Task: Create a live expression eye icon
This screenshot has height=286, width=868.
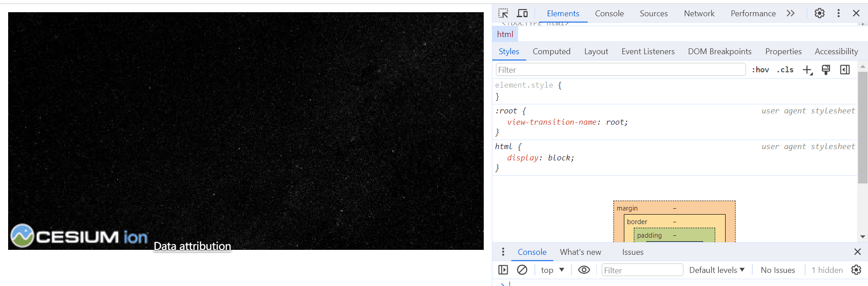Action: point(584,270)
